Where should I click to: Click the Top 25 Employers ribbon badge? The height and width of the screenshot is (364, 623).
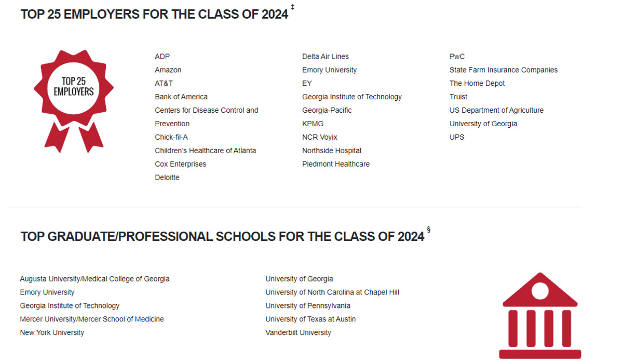click(74, 101)
